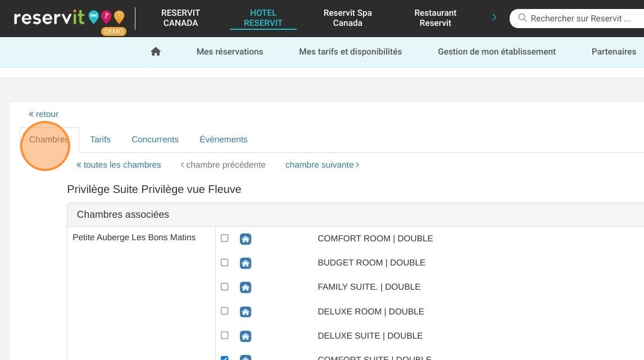Click the house icon beside COMFORT ROOM | DOUBLE
Image resolution: width=644 pixels, height=360 pixels.
(246, 238)
